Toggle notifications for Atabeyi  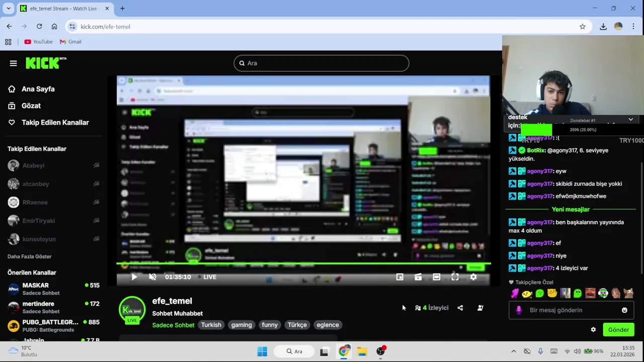click(96, 165)
